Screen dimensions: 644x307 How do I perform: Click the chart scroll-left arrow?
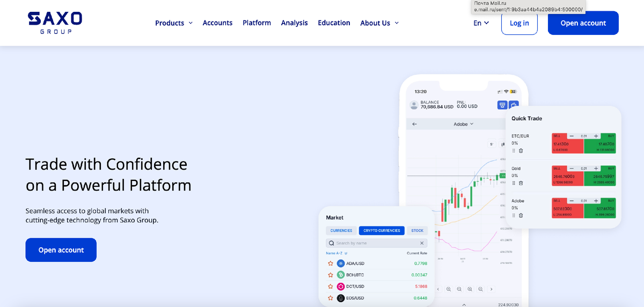pyautogui.click(x=438, y=289)
